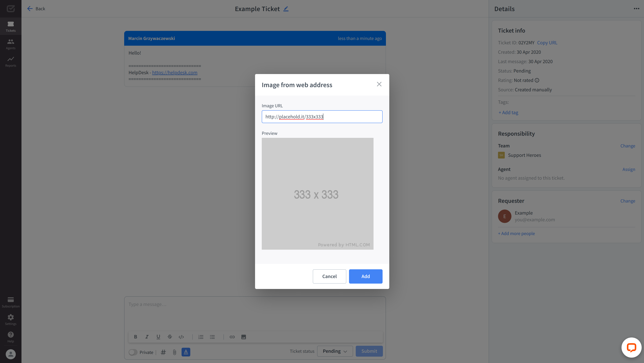This screenshot has height=363, width=644.
Task: Click the Cancel button in dialog
Action: (329, 276)
